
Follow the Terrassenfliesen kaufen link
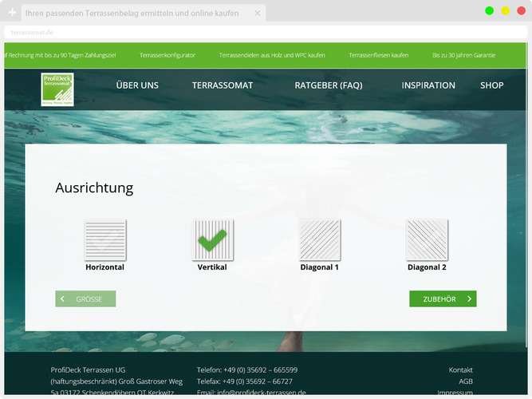coord(379,56)
